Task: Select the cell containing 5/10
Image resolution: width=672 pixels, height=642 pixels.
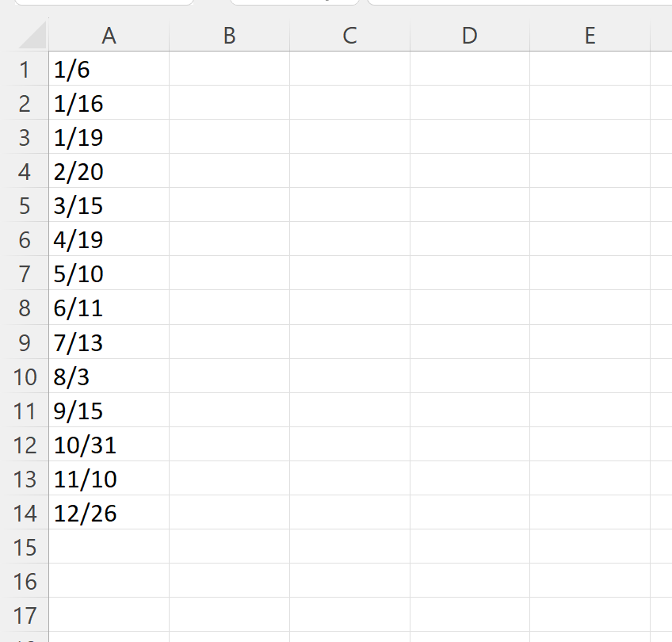Action: point(109,273)
